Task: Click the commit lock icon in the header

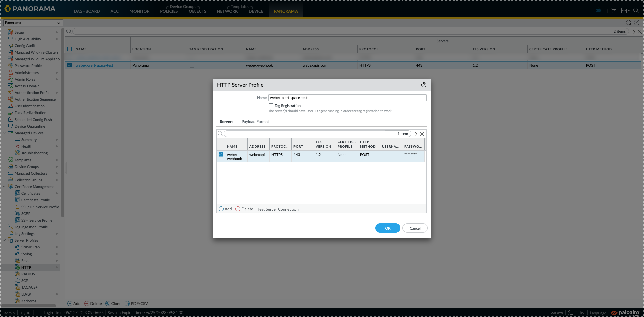Action: click(x=614, y=10)
